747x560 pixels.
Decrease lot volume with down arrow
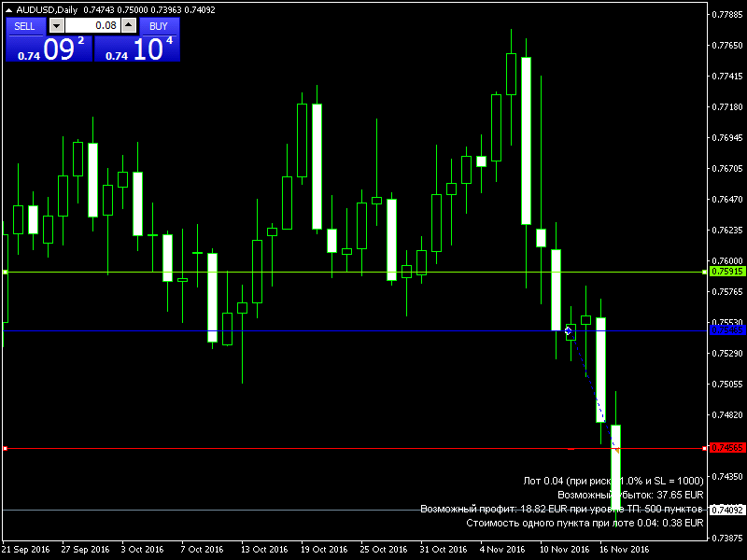coord(57,26)
